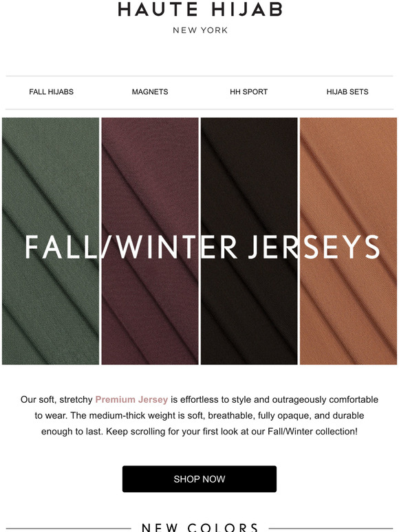Click the divider line left of New Colors

[x=69, y=528]
